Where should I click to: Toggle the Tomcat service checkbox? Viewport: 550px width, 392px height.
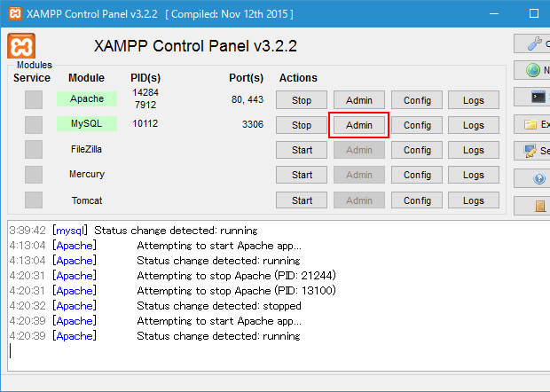[x=34, y=200]
